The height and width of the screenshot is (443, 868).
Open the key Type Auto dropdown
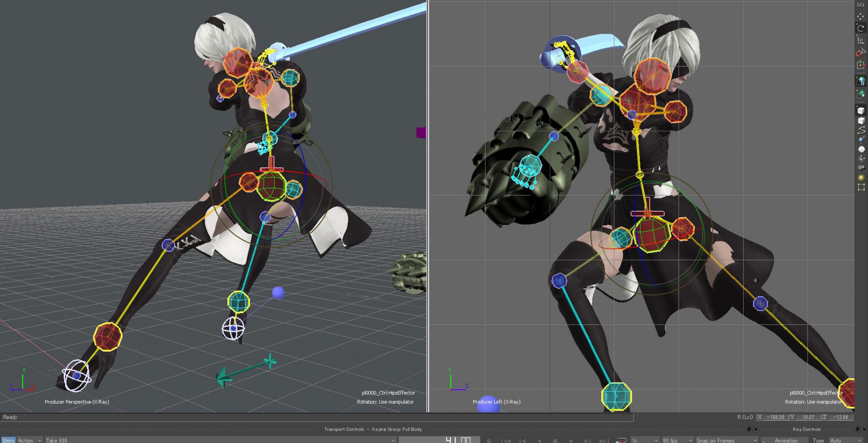pyautogui.click(x=839, y=440)
